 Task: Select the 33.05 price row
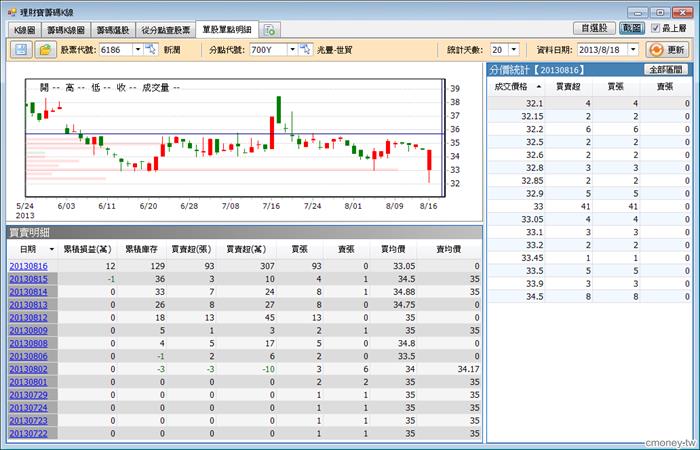click(x=589, y=220)
